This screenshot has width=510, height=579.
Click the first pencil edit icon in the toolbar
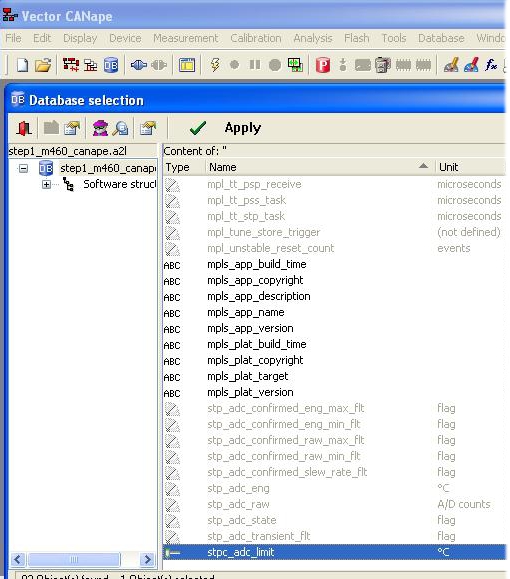coord(451,65)
